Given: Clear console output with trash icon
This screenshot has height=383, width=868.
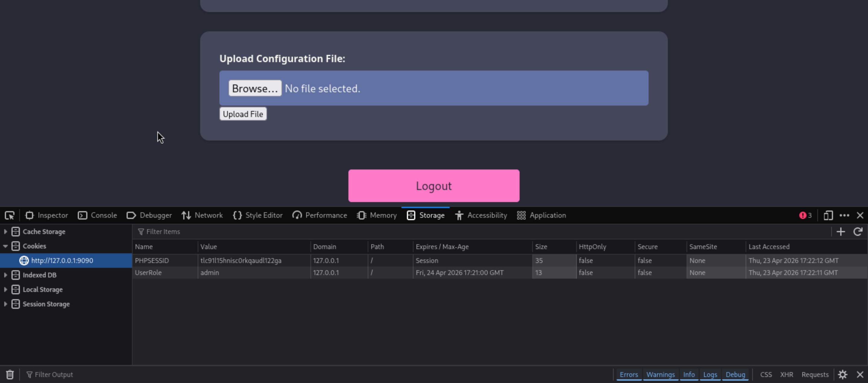Looking at the screenshot, I should pyautogui.click(x=10, y=375).
